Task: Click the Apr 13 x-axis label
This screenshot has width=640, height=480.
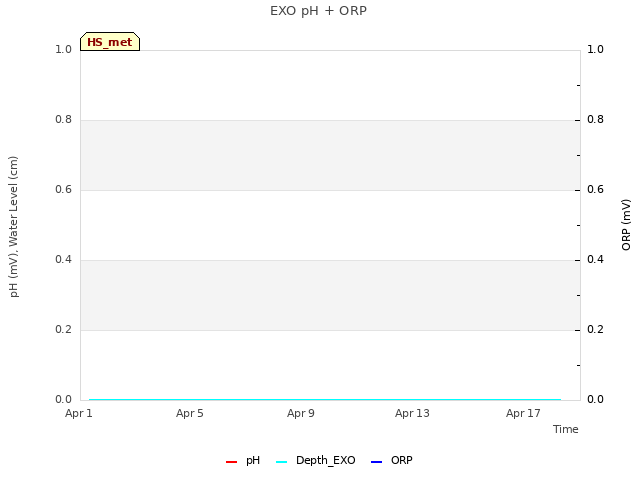Action: coord(412,413)
